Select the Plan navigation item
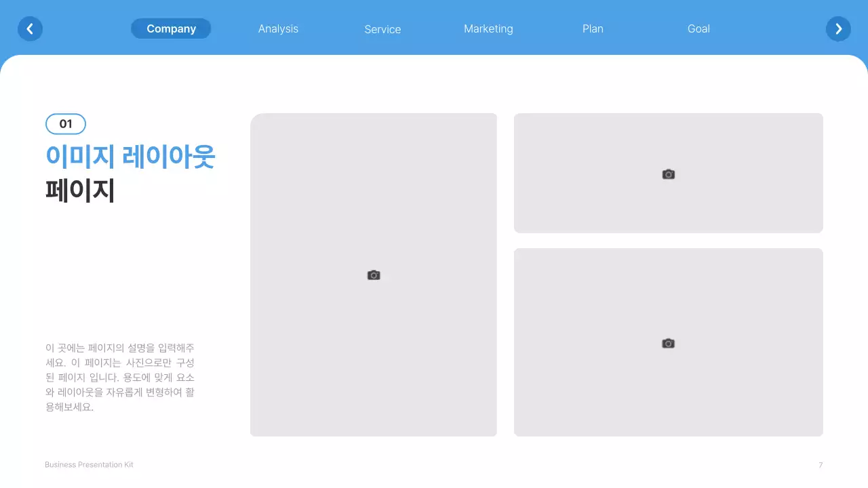The height and width of the screenshot is (488, 868). tap(593, 28)
